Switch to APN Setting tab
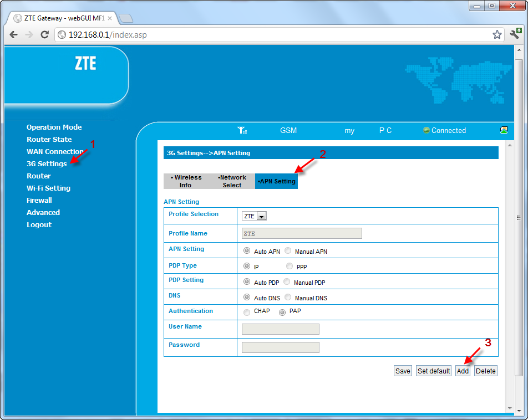Screen dimensions: 528x420 pos(276,181)
